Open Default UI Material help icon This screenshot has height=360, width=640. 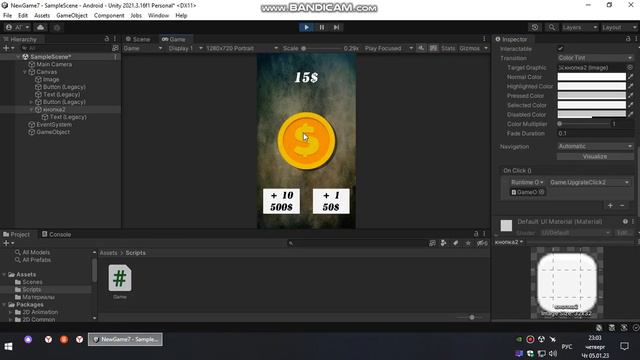click(625, 221)
